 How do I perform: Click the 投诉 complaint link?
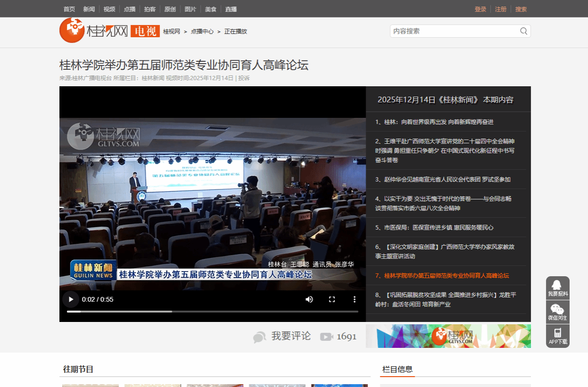coord(244,78)
